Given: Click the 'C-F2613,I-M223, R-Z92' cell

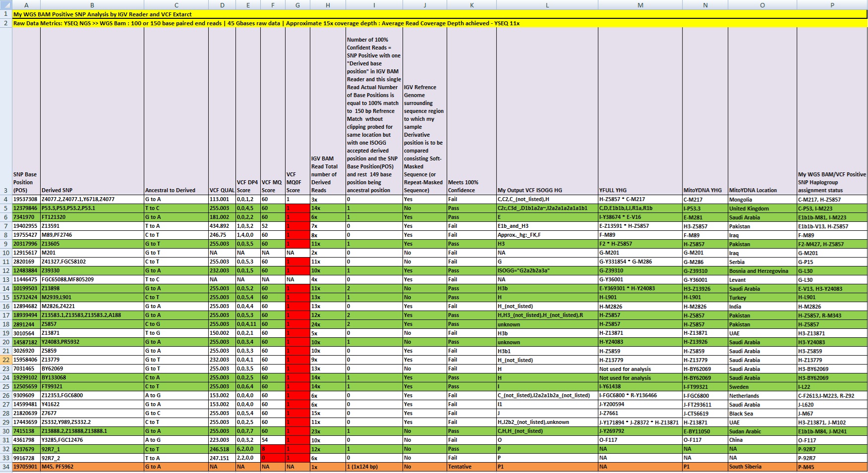Looking at the screenshot, I should pos(832,396).
